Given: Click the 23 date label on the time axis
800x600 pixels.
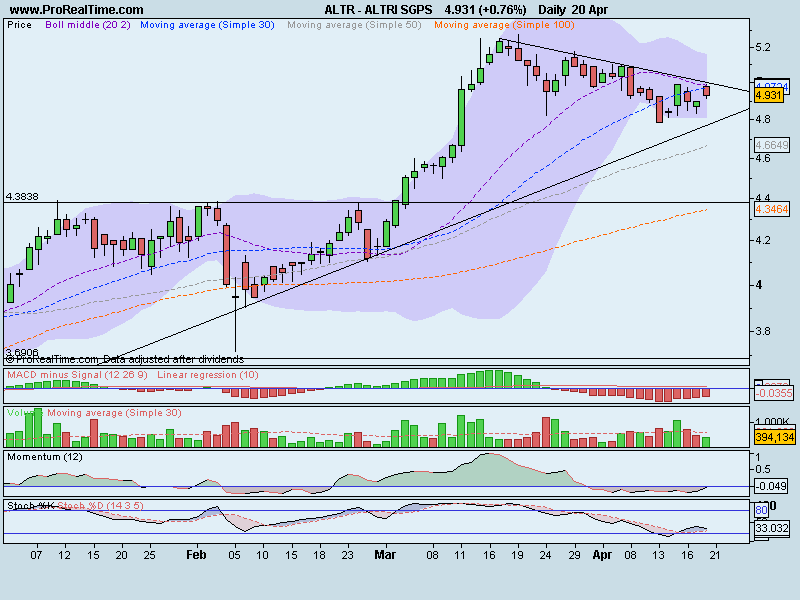Looking at the screenshot, I should pos(347,555).
